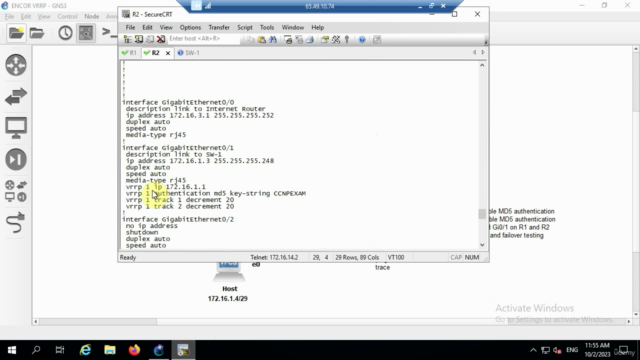The image size is (640, 360).
Task: Click the Print Screen toolbar icon
Action: point(288,40)
